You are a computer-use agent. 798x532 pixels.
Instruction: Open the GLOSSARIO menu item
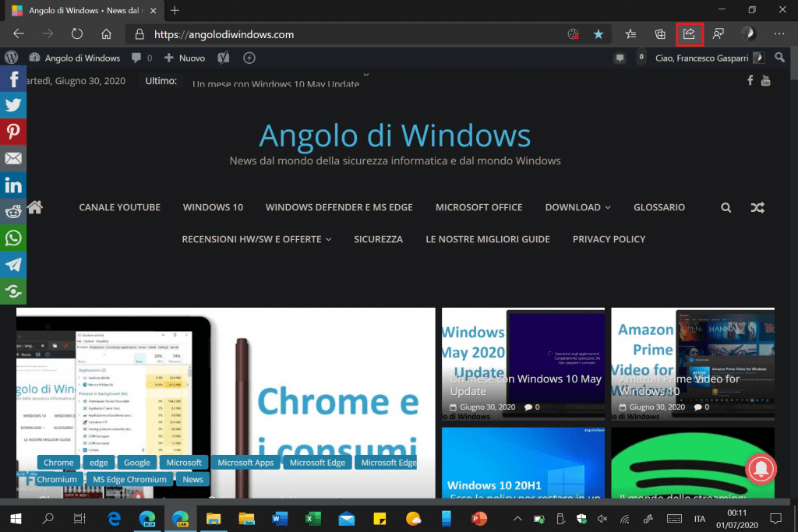[659, 207]
